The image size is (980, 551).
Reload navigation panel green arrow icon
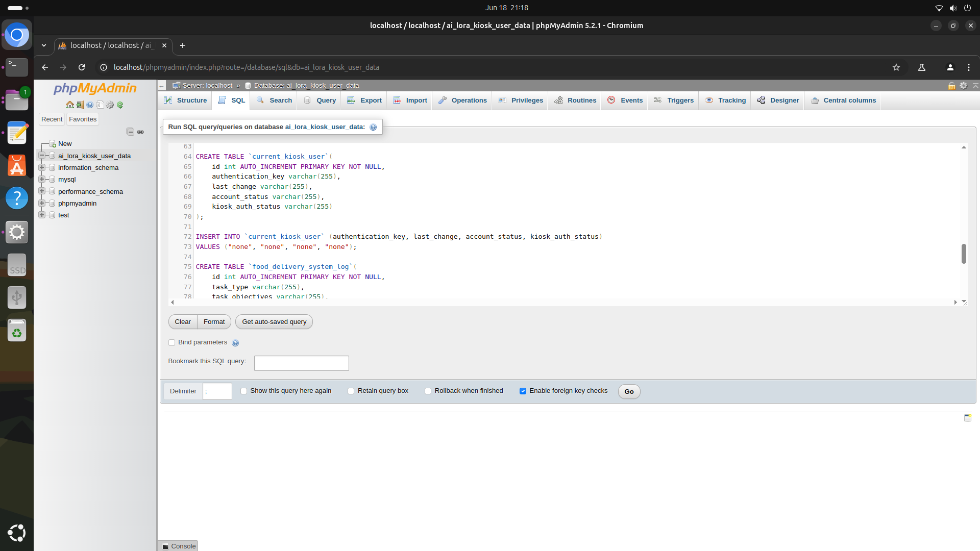(120, 105)
